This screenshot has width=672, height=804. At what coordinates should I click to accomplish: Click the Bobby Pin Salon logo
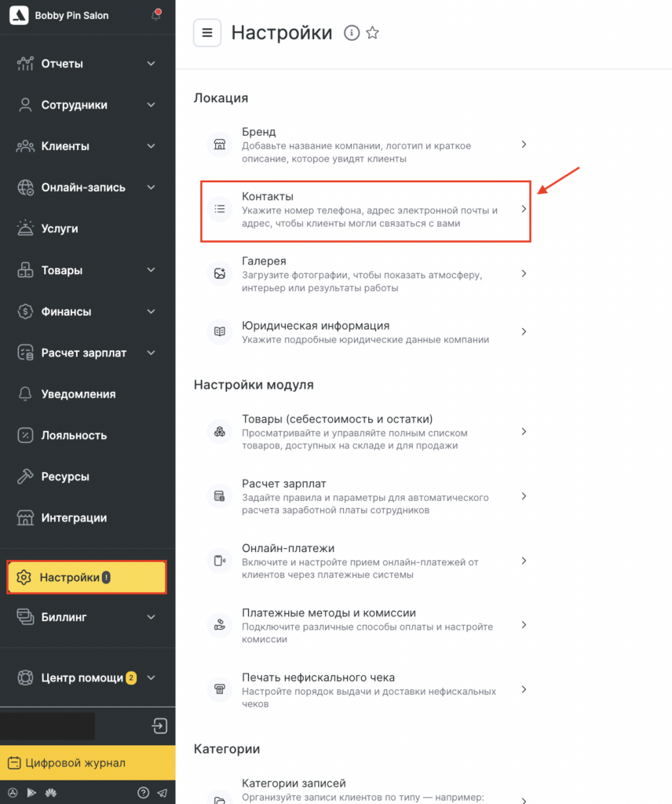(19, 16)
